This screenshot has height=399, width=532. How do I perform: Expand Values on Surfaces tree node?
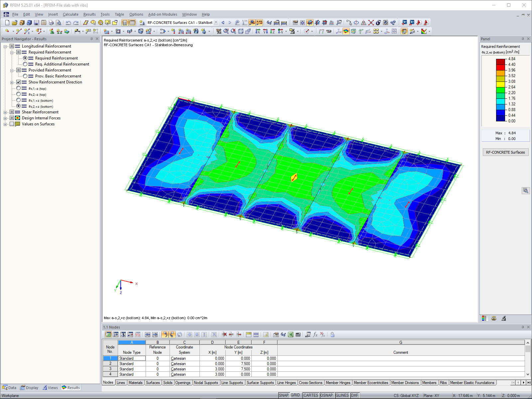tap(5, 124)
